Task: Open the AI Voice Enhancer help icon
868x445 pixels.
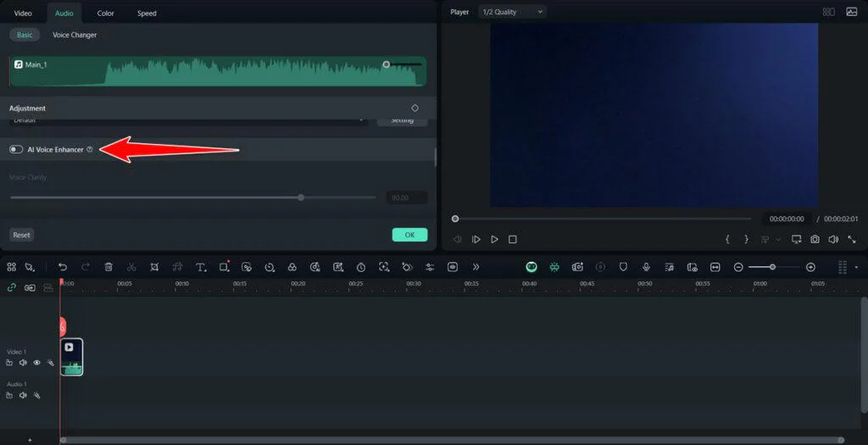Action: click(x=90, y=149)
